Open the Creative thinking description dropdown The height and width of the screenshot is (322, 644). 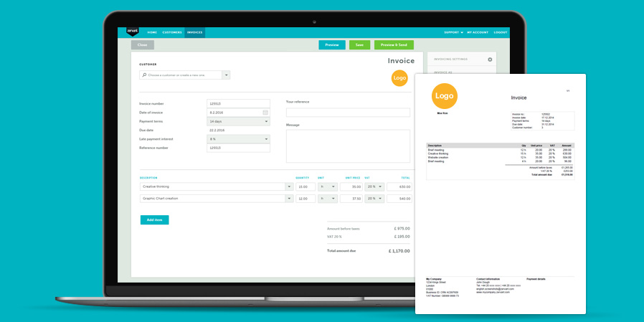(289, 187)
